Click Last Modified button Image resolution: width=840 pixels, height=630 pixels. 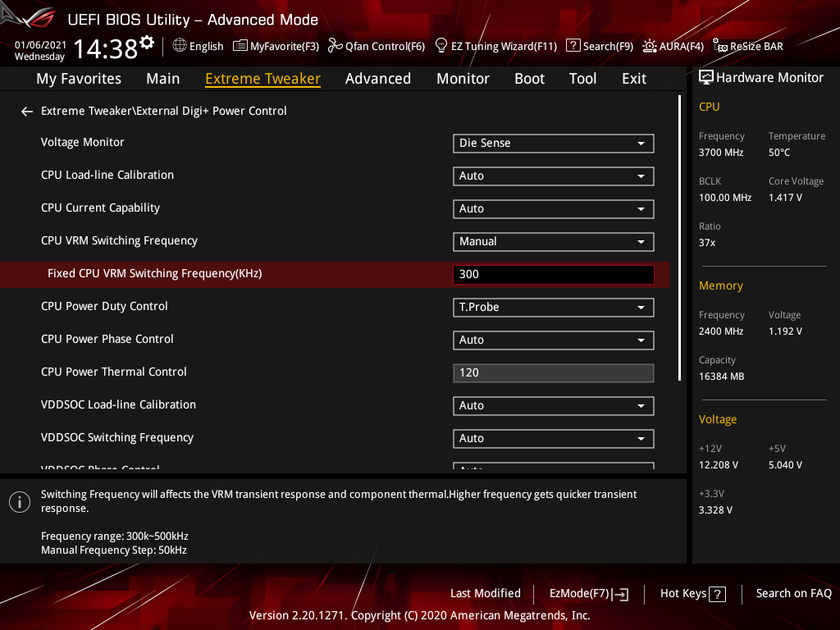(486, 594)
